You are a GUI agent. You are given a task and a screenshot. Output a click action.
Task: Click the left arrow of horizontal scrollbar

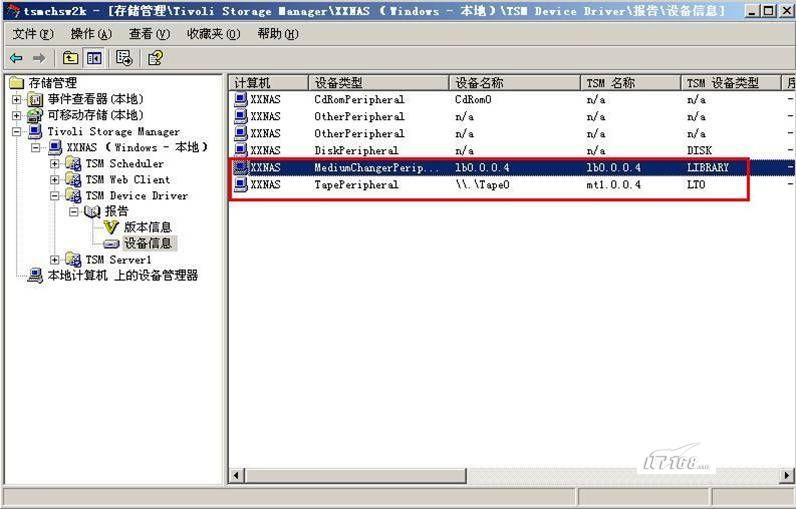237,476
